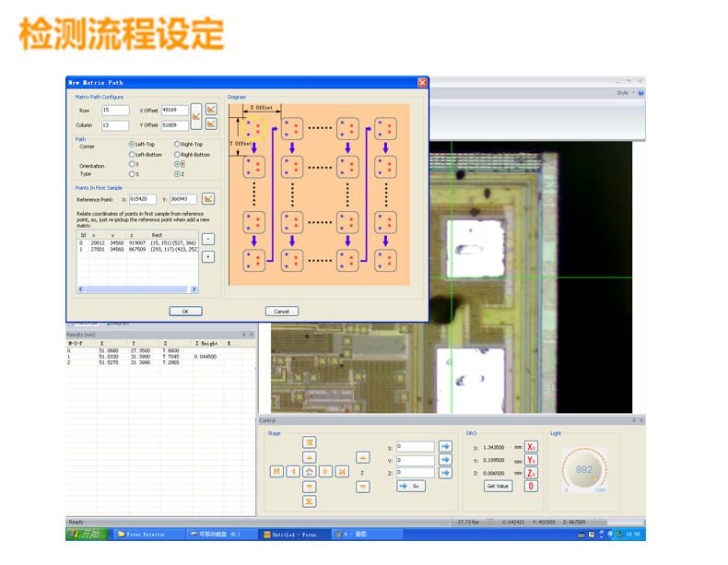Click the points table horizontal scrollbar
This screenshot has width=728, height=565.
coord(136,288)
